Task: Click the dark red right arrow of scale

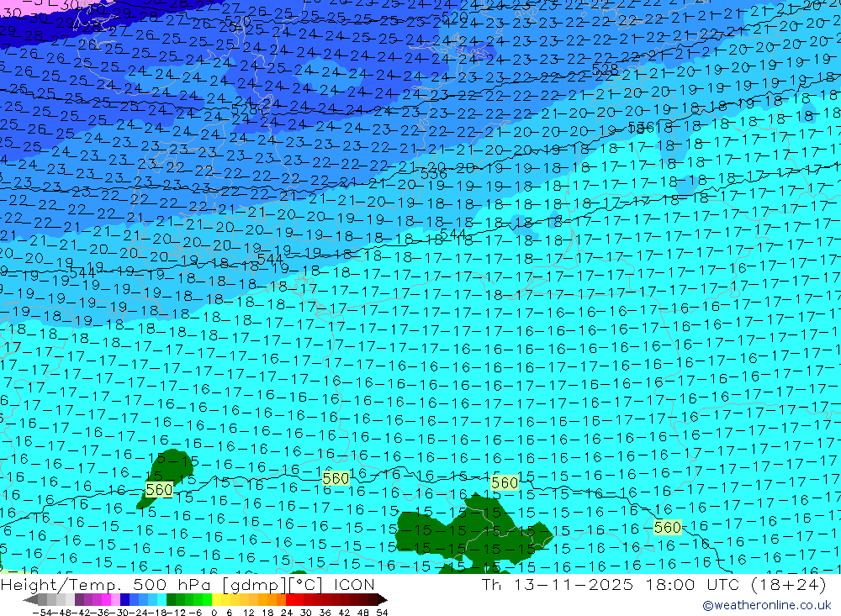Action: (383, 600)
